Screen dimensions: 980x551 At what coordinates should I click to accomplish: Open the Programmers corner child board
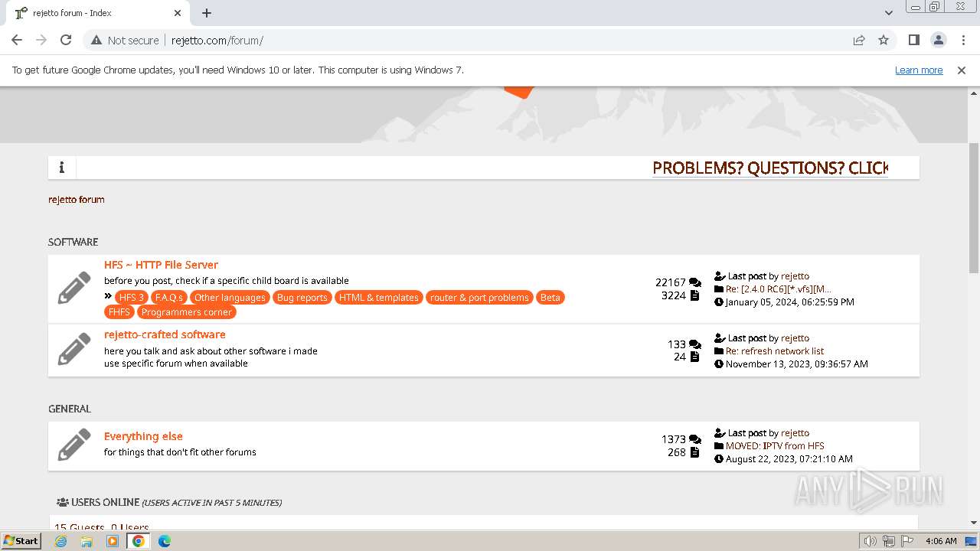(x=186, y=311)
